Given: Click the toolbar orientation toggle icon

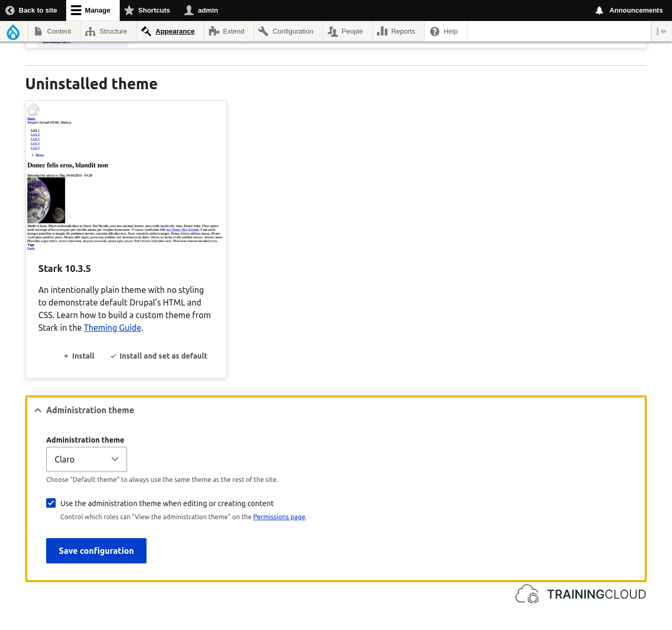Looking at the screenshot, I should pyautogui.click(x=661, y=31).
